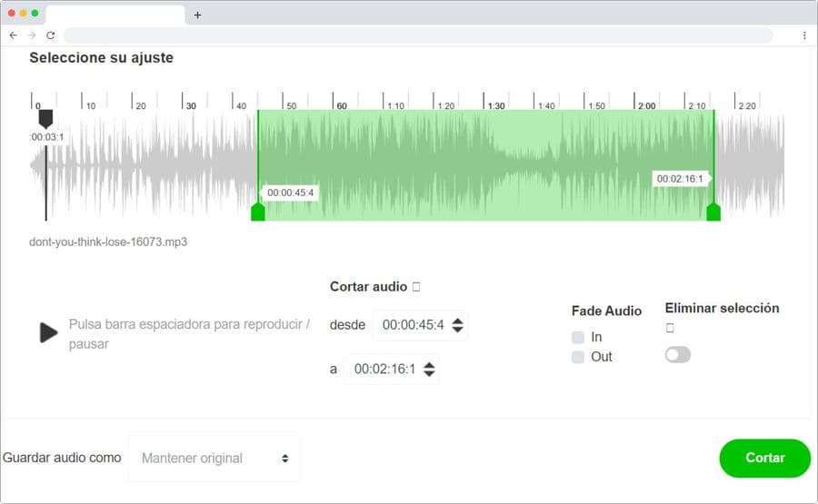
Task: Click the browser address bar
Action: point(418,35)
